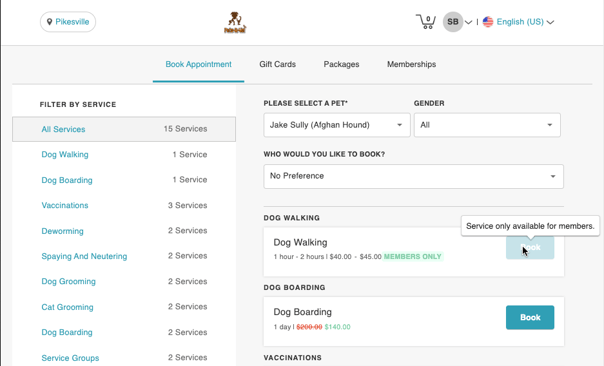
Task: Click the disabled Book button for Dog Walking
Action: coord(530,247)
